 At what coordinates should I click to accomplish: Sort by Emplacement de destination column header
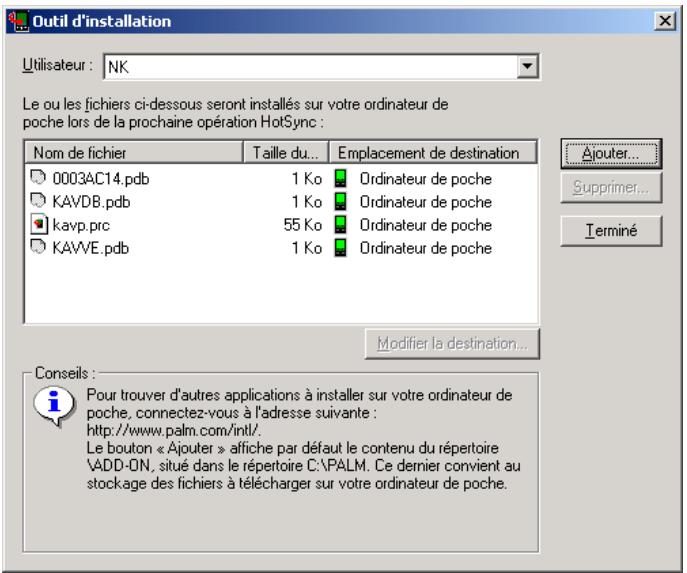(433, 153)
